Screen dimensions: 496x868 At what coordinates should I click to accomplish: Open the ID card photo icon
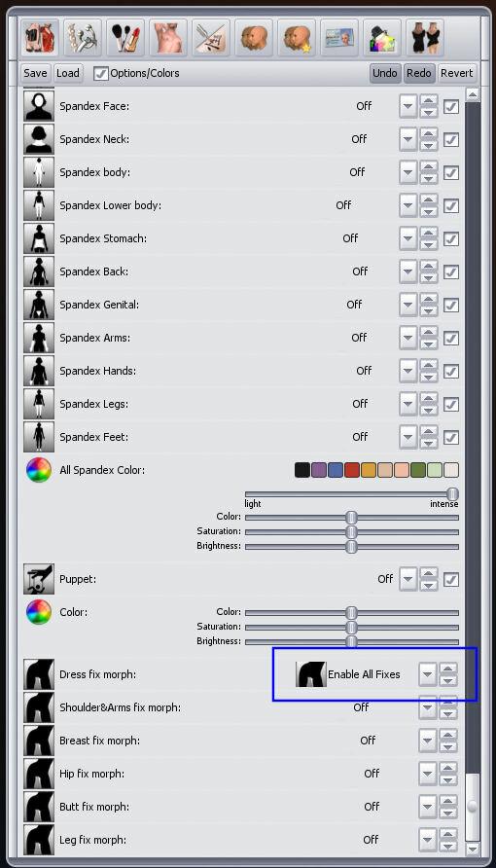tap(339, 38)
